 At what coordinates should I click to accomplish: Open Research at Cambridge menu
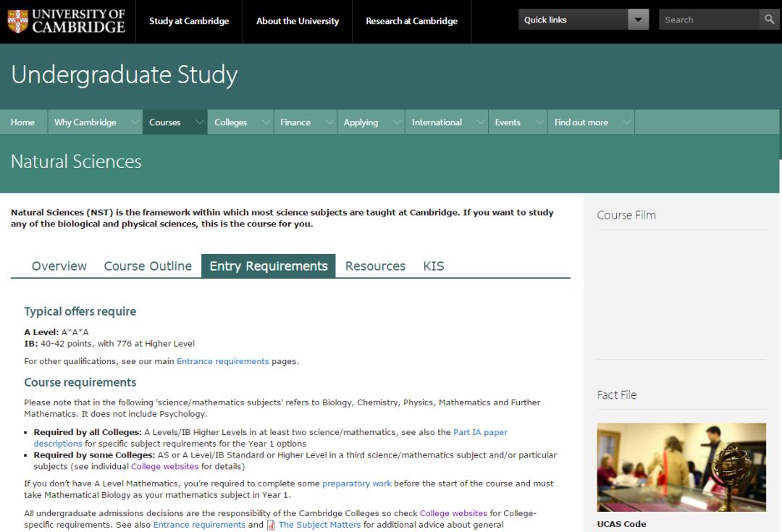(411, 21)
